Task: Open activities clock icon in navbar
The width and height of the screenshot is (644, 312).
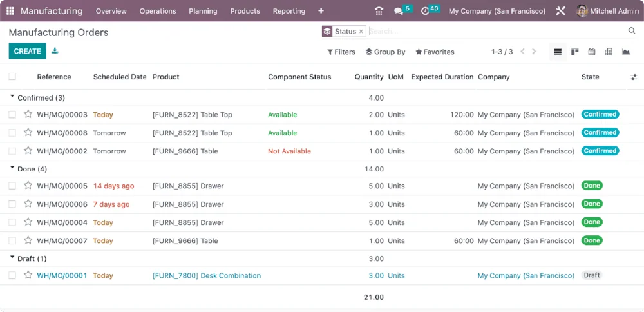Action: tap(426, 11)
